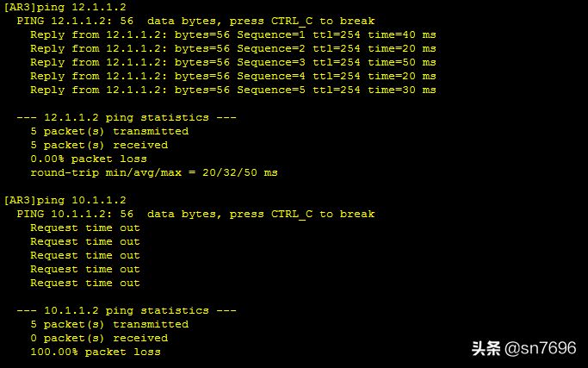The width and height of the screenshot is (588, 368).
Task: Click "0 packet(s) received" text
Action: (99, 339)
